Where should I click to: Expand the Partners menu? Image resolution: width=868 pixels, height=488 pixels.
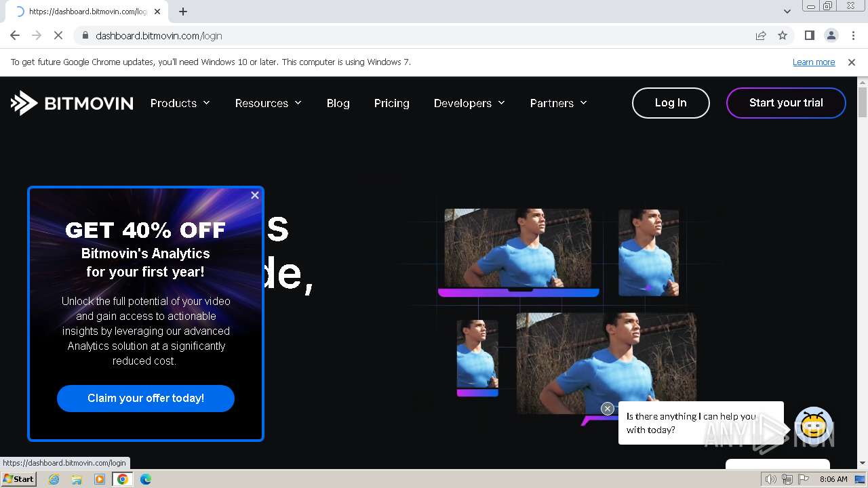click(558, 103)
